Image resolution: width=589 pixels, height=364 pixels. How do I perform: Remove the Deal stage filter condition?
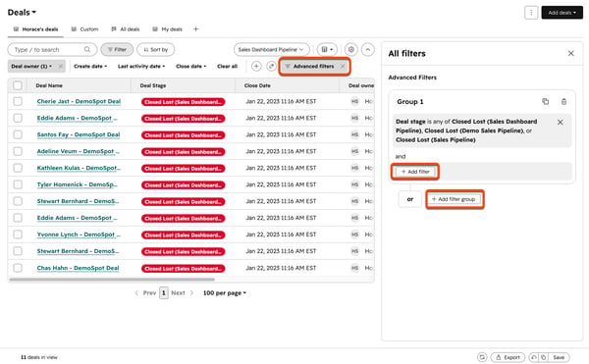pyautogui.click(x=560, y=122)
